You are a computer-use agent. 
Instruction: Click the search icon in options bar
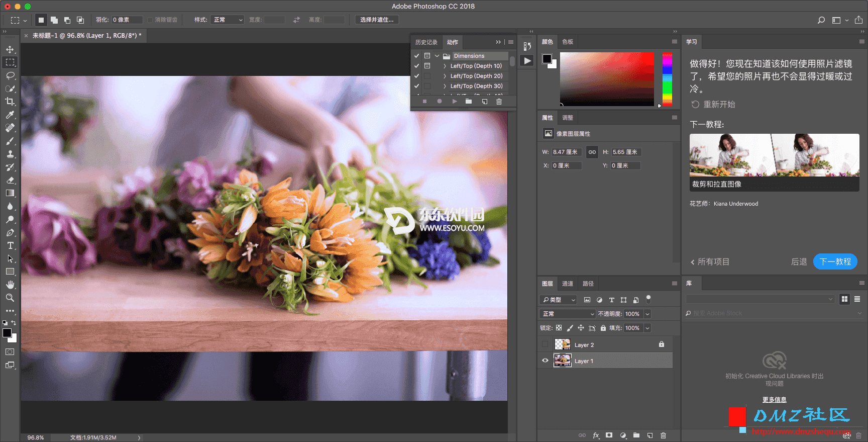click(821, 20)
